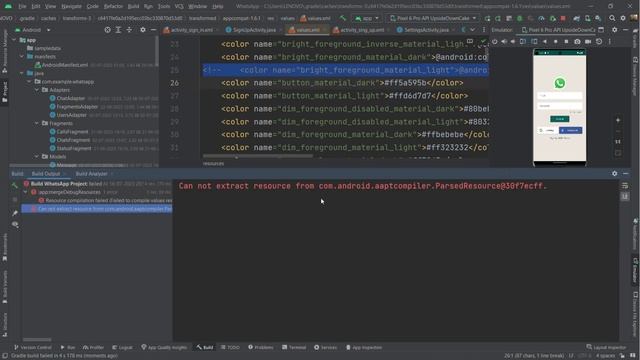Screen dimensions: 640x360
Task: Click the Select Opened File target icon
Action: tap(107, 30)
